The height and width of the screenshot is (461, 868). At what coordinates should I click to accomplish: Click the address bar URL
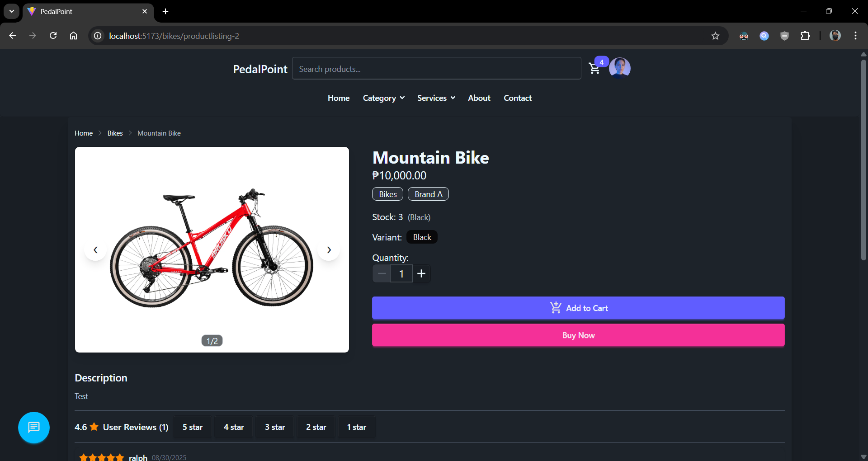point(174,36)
